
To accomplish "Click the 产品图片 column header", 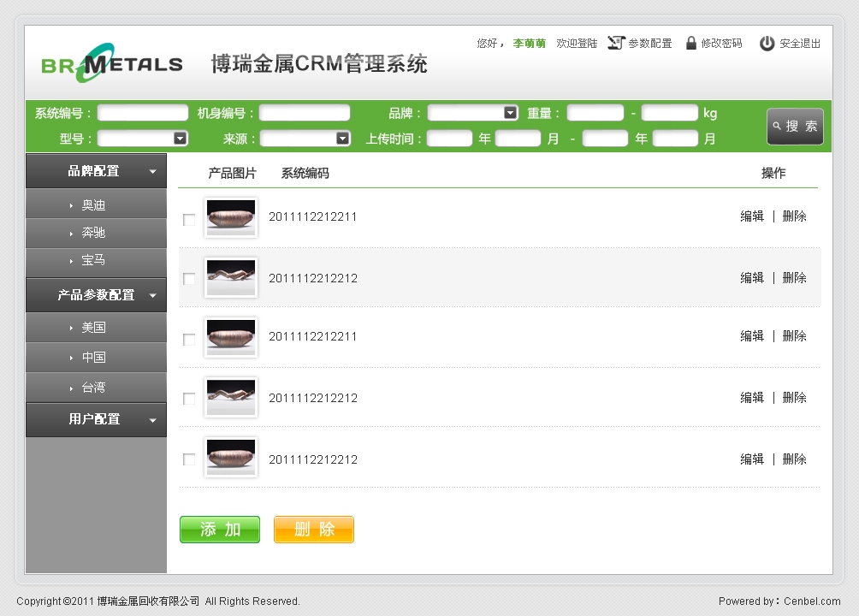I will pyautogui.click(x=232, y=173).
